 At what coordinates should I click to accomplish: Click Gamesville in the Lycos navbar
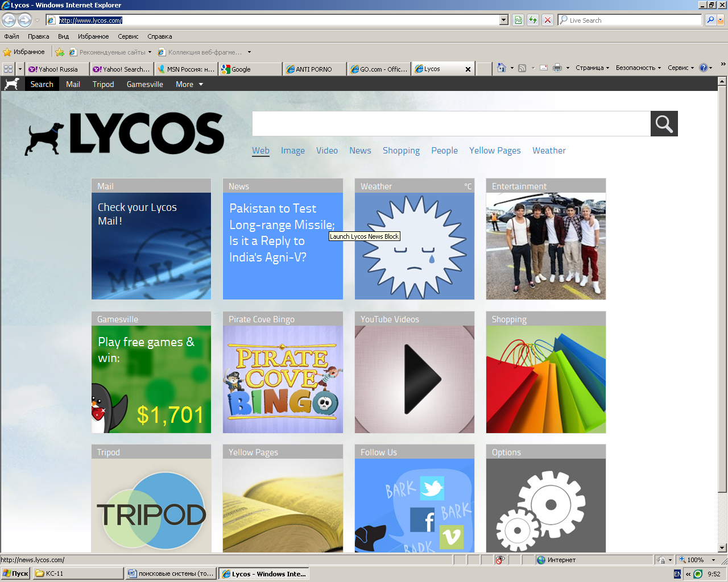pos(144,84)
